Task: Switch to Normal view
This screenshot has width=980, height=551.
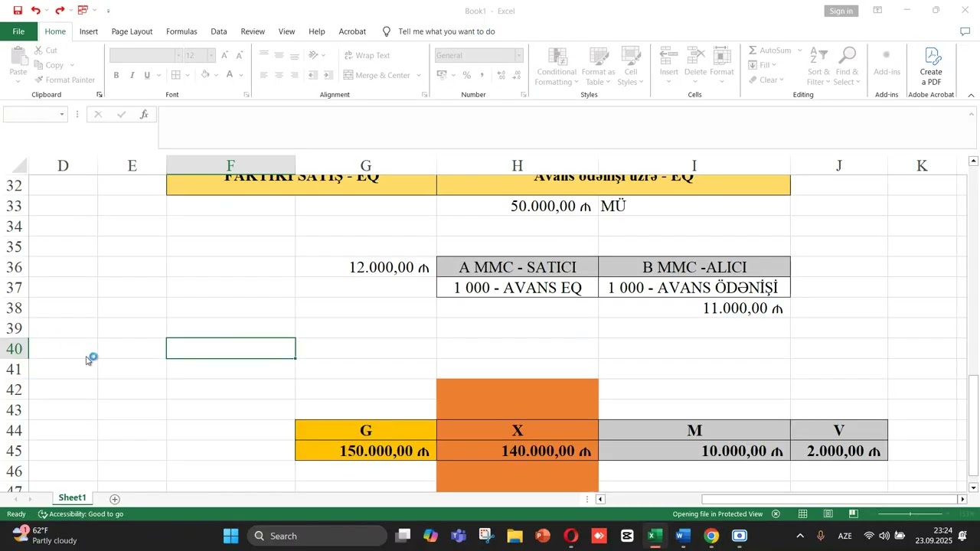Action: tap(803, 514)
